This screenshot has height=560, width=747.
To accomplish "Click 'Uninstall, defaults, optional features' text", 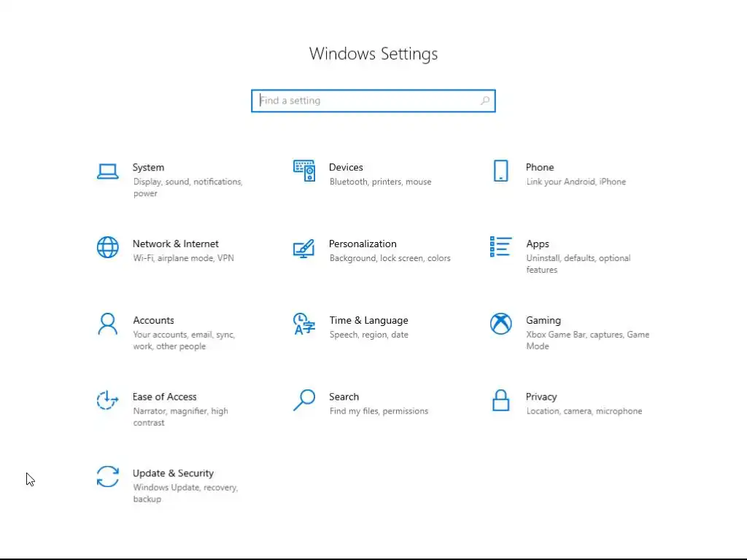I will tap(578, 264).
